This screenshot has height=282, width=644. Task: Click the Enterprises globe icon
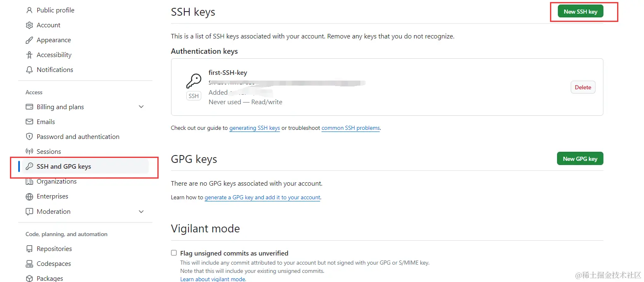tap(29, 196)
